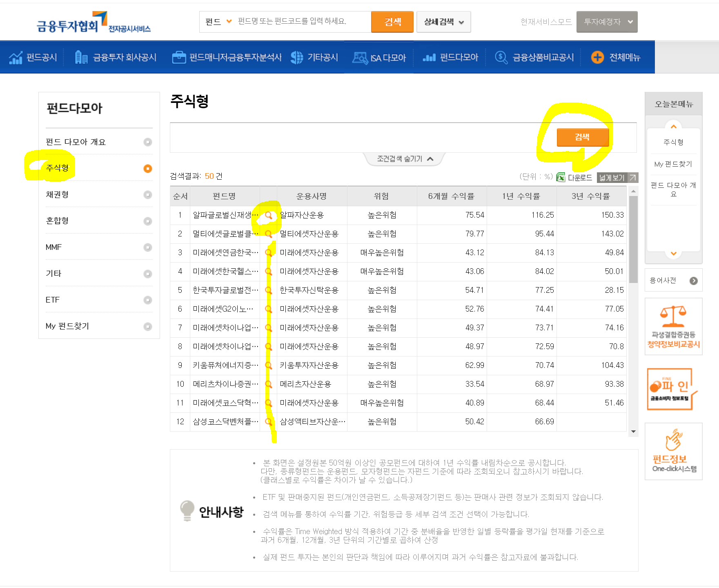
Task: Click the 용어사전 arrow icon
Action: (x=693, y=281)
